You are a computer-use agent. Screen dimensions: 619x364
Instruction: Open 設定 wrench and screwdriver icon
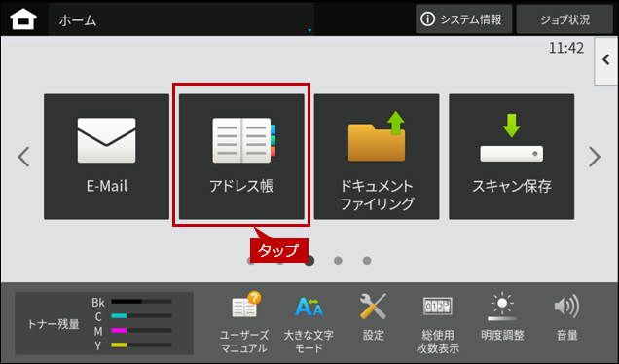pyautogui.click(x=373, y=318)
